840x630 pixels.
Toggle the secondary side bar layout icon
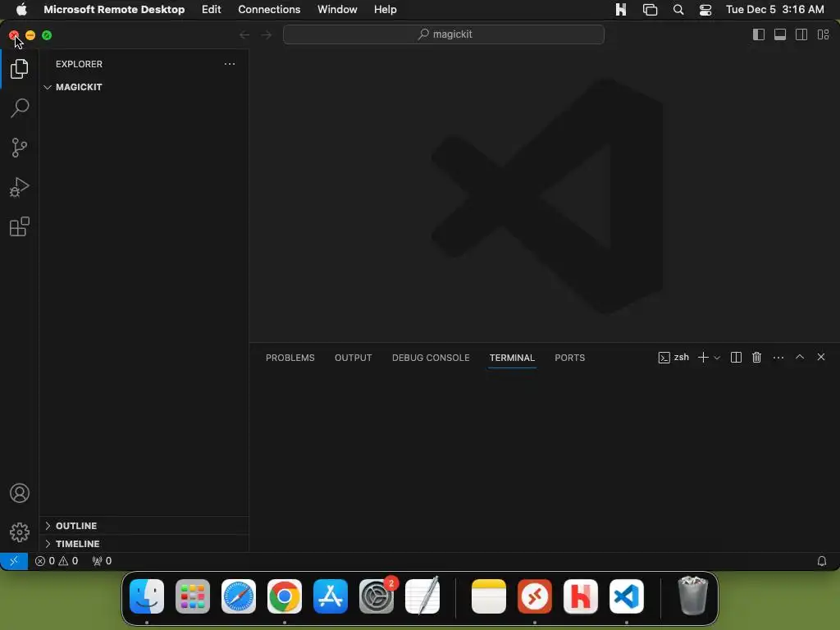[801, 34]
